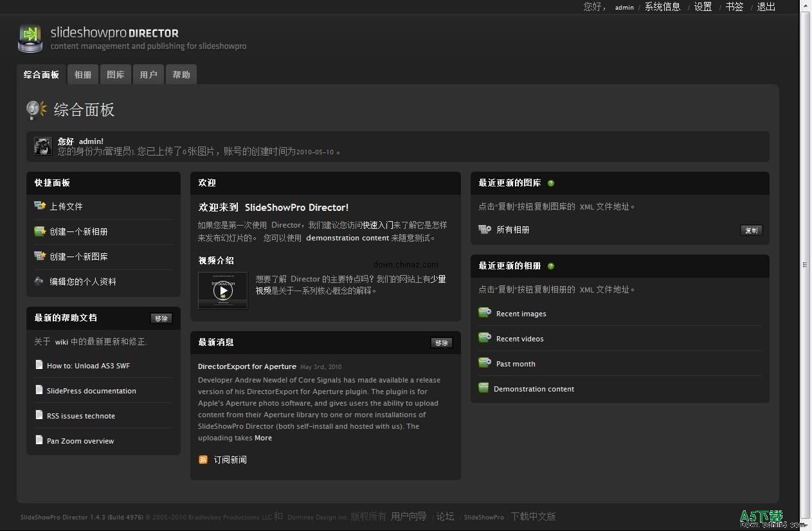Click the 编辑您的个人资料 link
The image size is (812, 531).
coord(83,282)
